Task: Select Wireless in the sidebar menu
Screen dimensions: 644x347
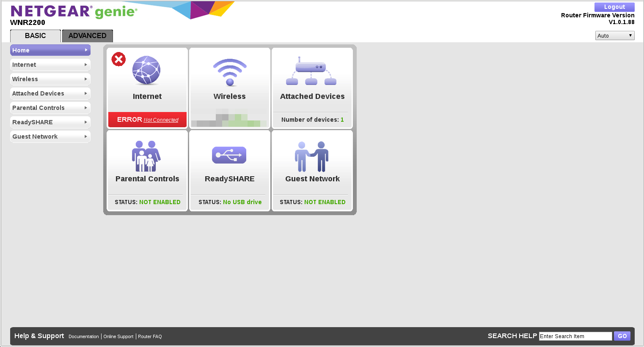Action: (x=50, y=79)
